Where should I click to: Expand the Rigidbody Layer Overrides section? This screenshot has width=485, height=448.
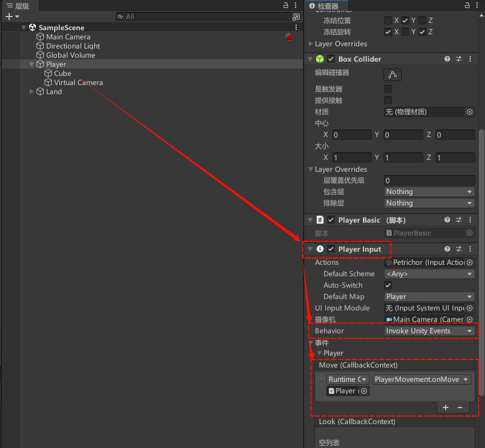click(310, 43)
